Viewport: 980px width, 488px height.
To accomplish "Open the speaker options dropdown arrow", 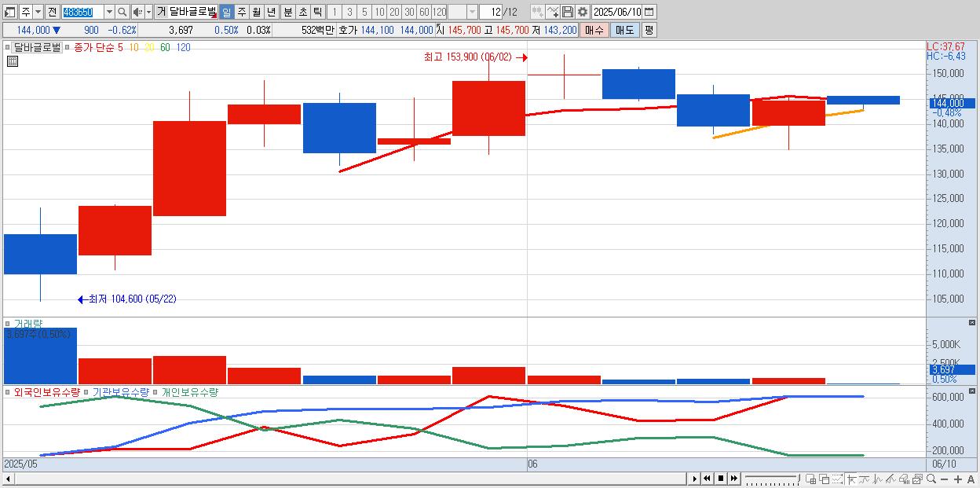I will (x=148, y=12).
